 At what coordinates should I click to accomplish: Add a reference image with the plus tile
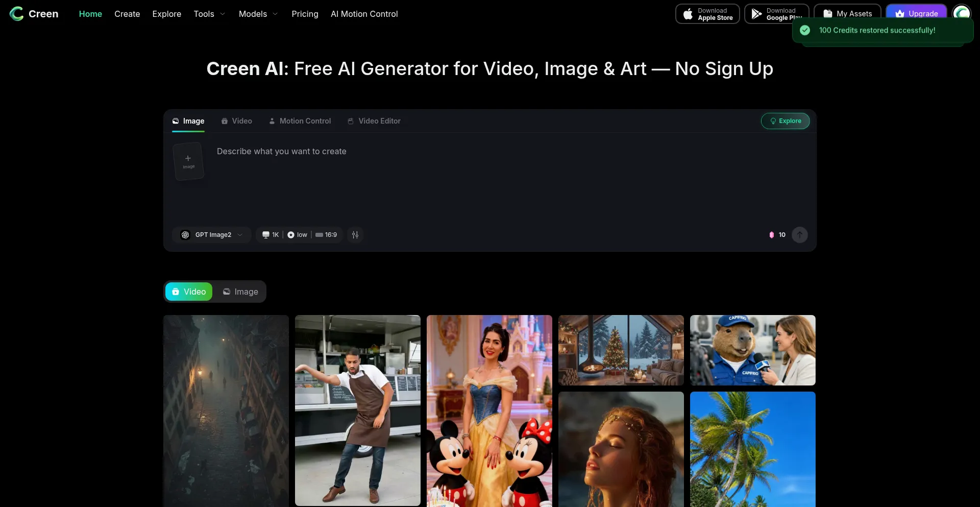(188, 161)
